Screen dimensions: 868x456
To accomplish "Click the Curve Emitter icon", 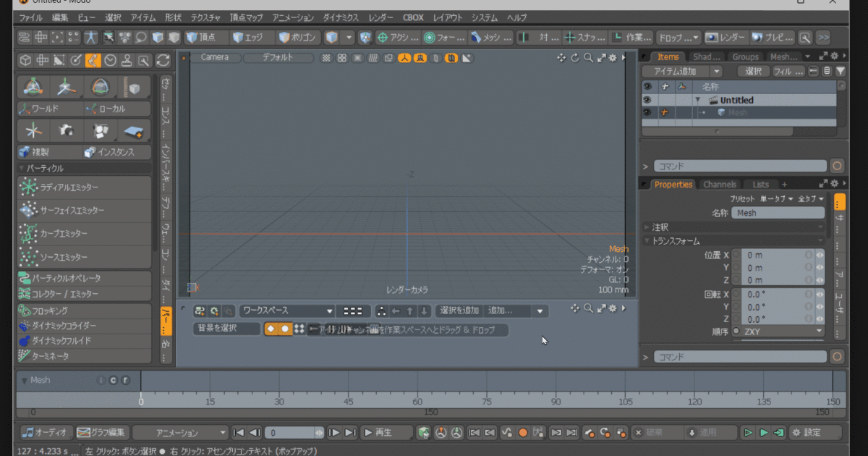I will [28, 234].
